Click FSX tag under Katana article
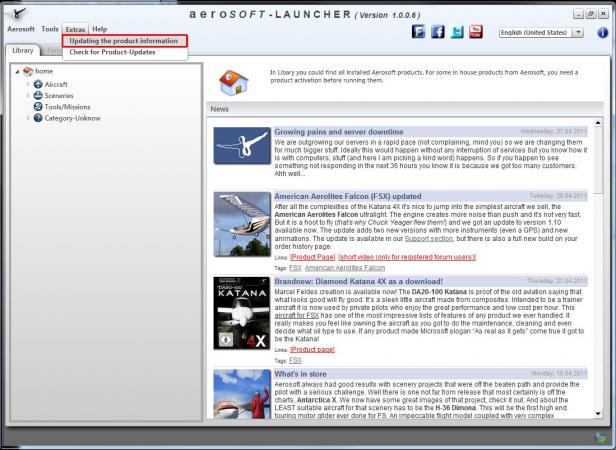616x450 pixels. coord(295,360)
